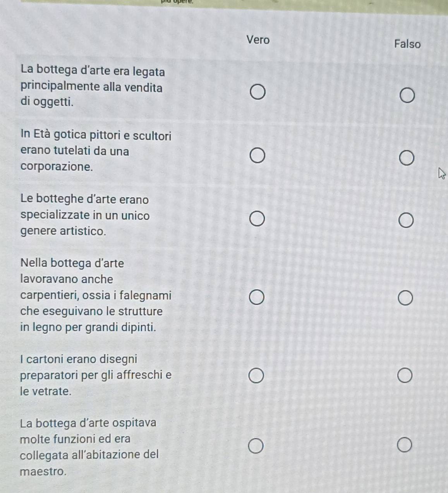
Task: Pick Falso for 'collegata all'abitazione del maestro'
Action: pos(405,445)
